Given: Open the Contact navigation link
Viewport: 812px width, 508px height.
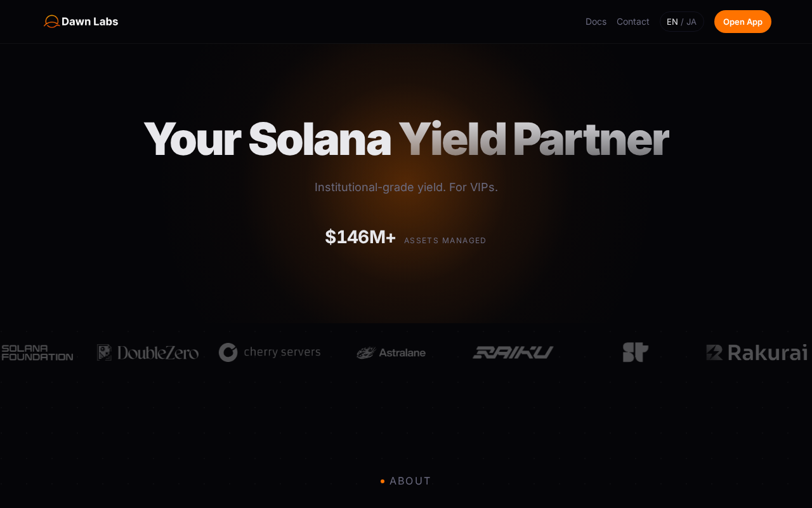Looking at the screenshot, I should (633, 22).
